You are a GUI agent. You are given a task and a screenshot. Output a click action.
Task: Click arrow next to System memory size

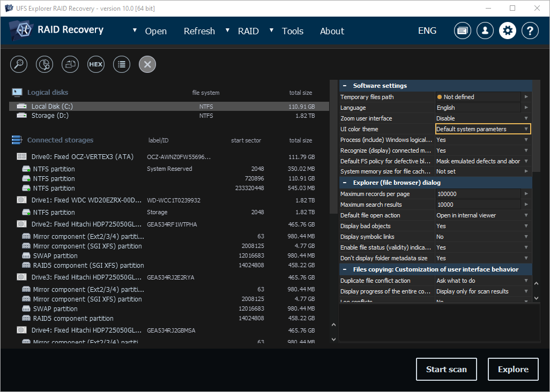pos(526,171)
